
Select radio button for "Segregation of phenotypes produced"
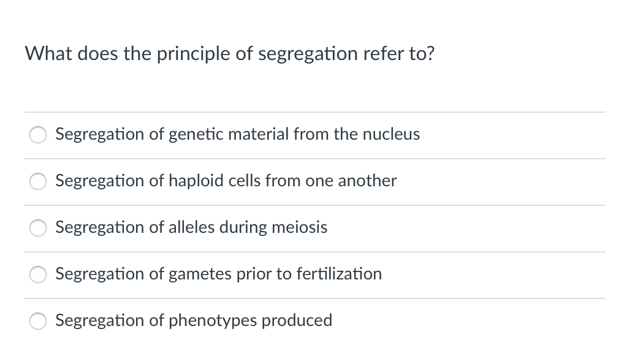pos(38,321)
